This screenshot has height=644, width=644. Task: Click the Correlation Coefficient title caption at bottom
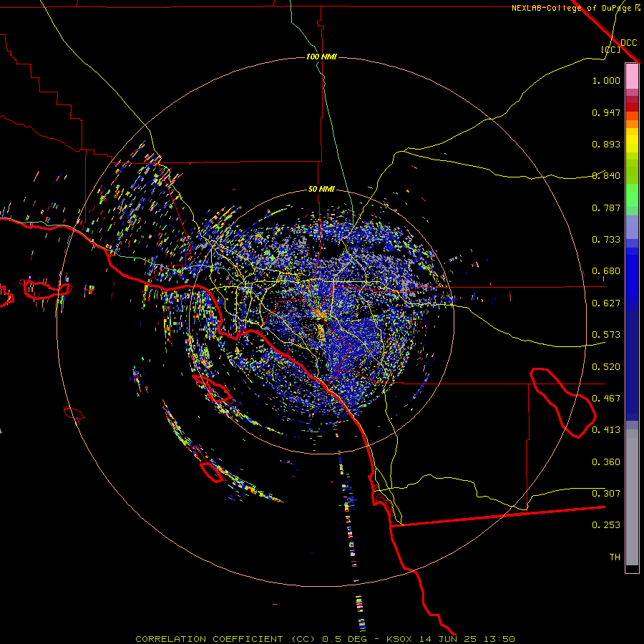[x=326, y=639]
